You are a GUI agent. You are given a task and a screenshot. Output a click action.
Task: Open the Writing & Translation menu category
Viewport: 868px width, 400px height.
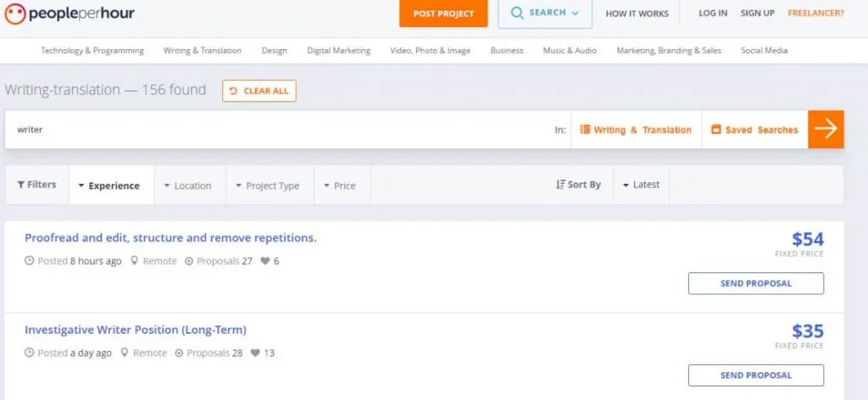point(202,50)
